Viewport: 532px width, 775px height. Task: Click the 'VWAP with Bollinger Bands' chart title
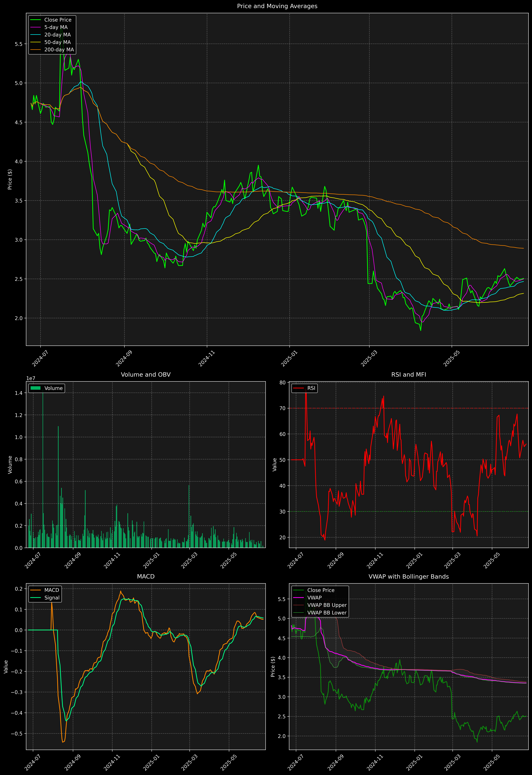[409, 577]
